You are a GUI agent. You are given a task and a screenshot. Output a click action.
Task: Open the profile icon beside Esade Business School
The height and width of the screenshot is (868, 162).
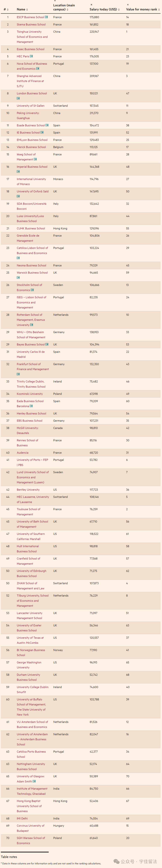47,125
